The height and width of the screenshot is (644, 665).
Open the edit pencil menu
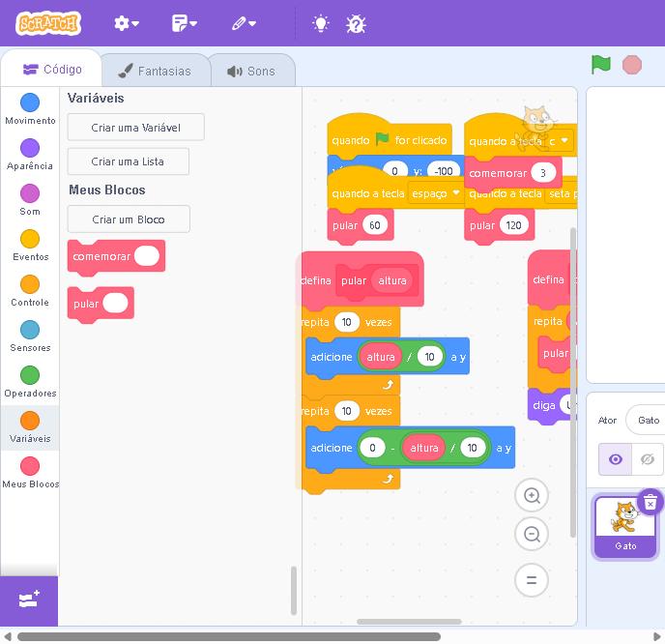pos(244,23)
